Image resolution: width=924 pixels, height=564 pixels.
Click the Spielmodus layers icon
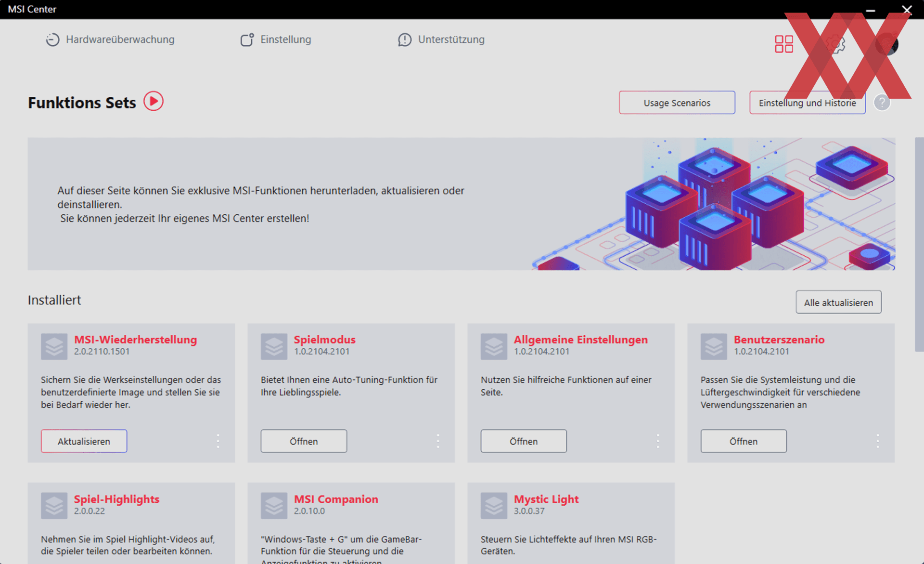coord(274,346)
